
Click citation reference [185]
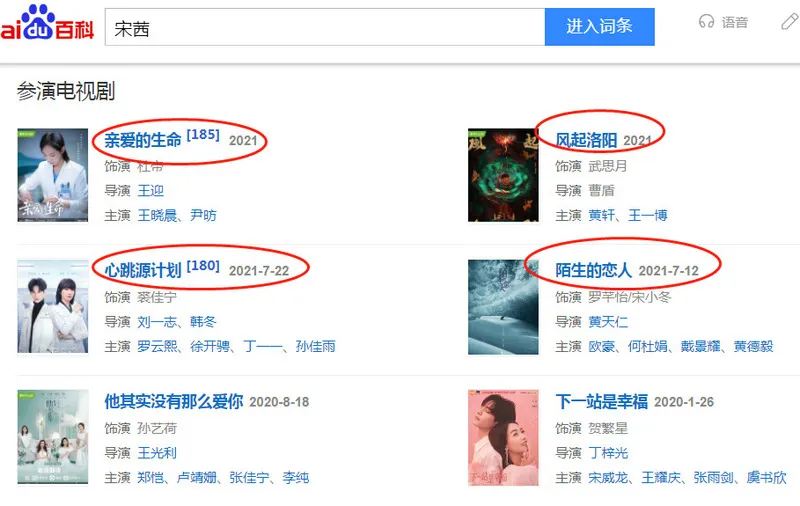[x=203, y=135]
